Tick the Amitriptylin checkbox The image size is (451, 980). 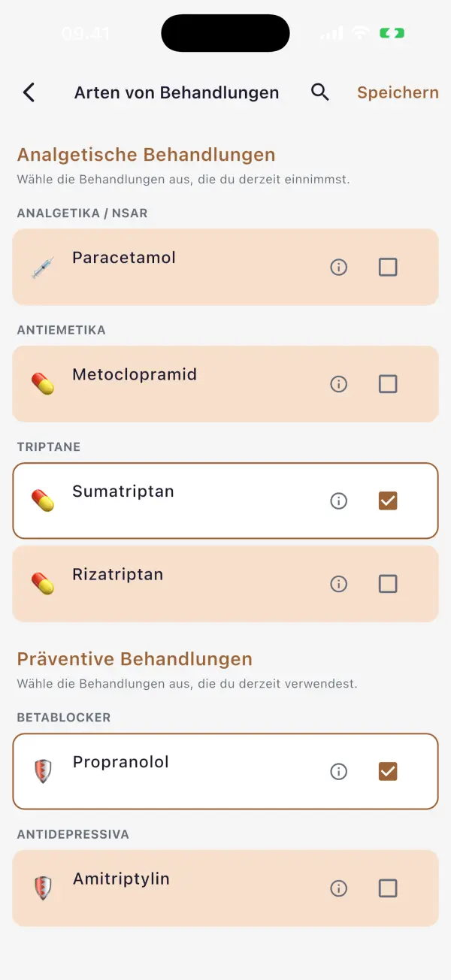(388, 888)
